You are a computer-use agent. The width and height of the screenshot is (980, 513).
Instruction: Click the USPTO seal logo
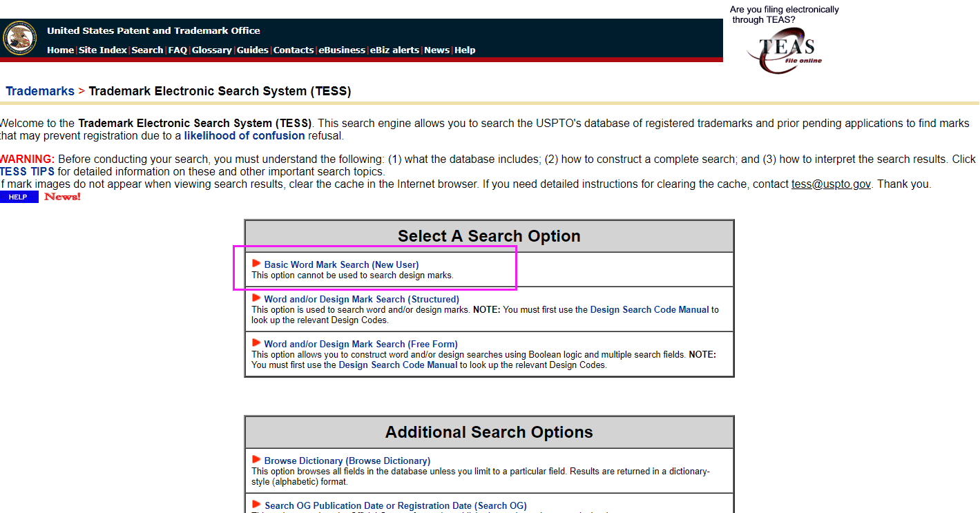[20, 39]
